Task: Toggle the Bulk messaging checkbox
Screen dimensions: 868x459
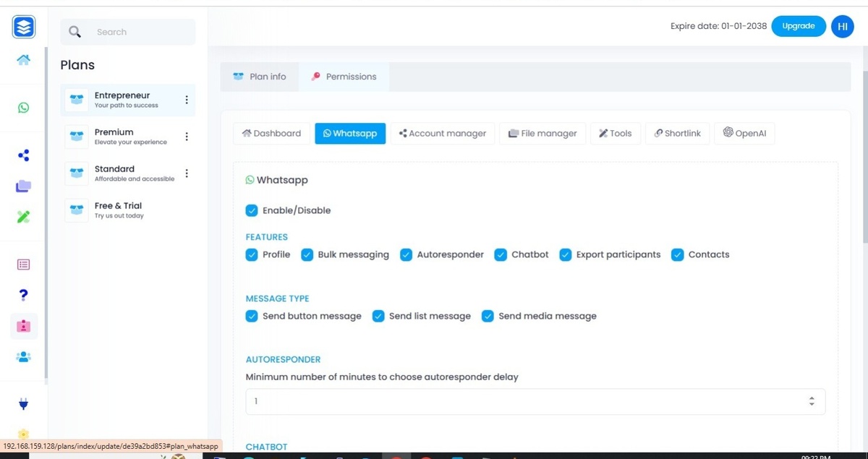Action: click(x=307, y=254)
